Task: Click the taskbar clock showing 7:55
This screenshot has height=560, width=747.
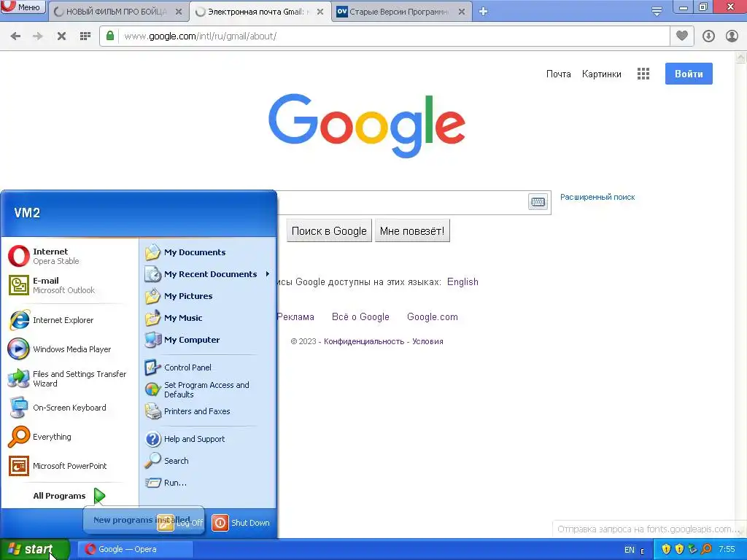Action: tap(727, 550)
